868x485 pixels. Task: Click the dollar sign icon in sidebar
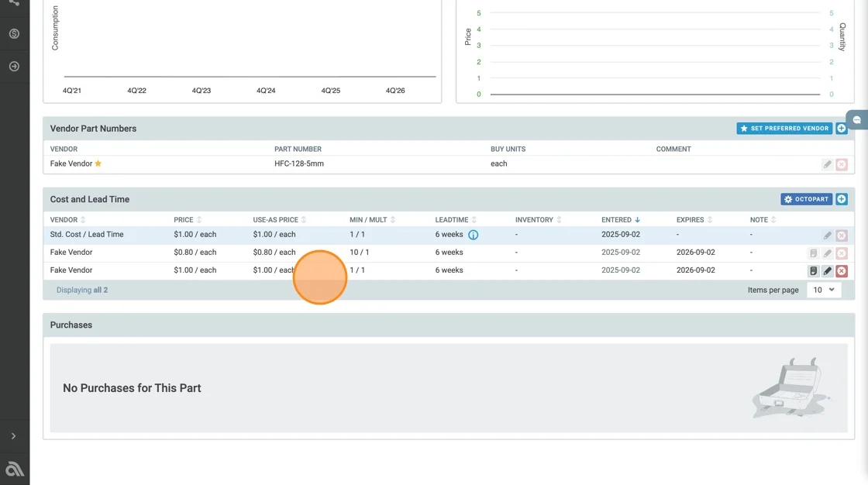(x=14, y=34)
